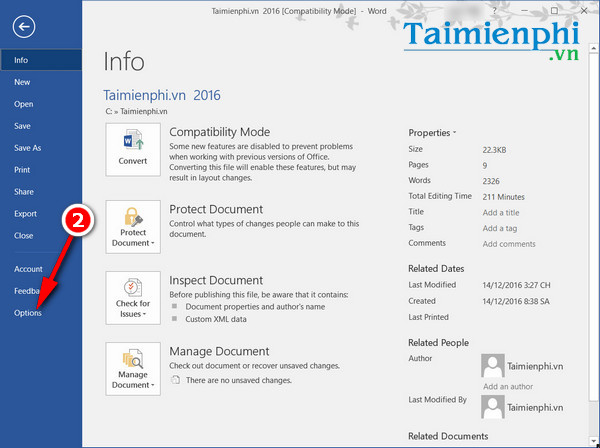This screenshot has width=600, height=448.
Task: Click 'Add comments' property field
Action: [509, 244]
